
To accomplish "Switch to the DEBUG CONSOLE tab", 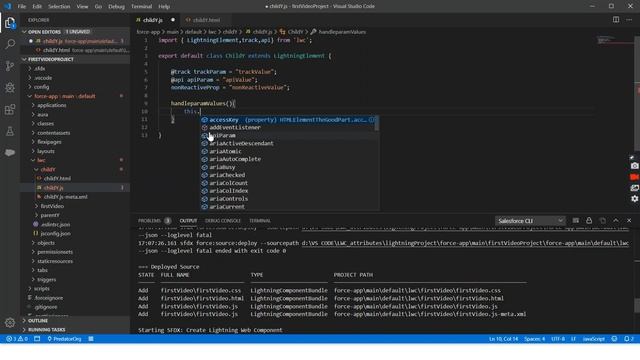I will (223, 221).
